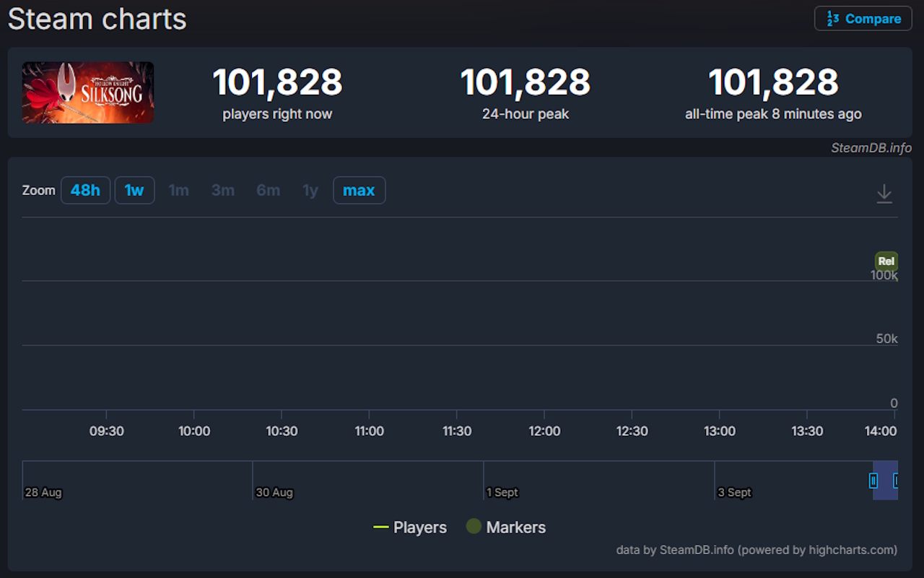This screenshot has height=578, width=924.
Task: Pick the 6m zoom range
Action: coord(268,191)
